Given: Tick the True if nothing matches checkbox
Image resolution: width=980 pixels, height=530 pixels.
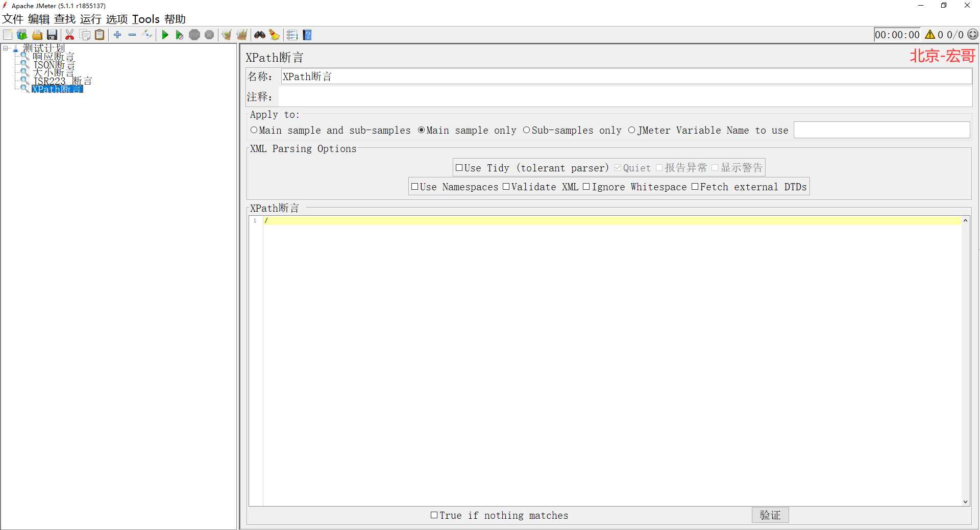Looking at the screenshot, I should [434, 515].
